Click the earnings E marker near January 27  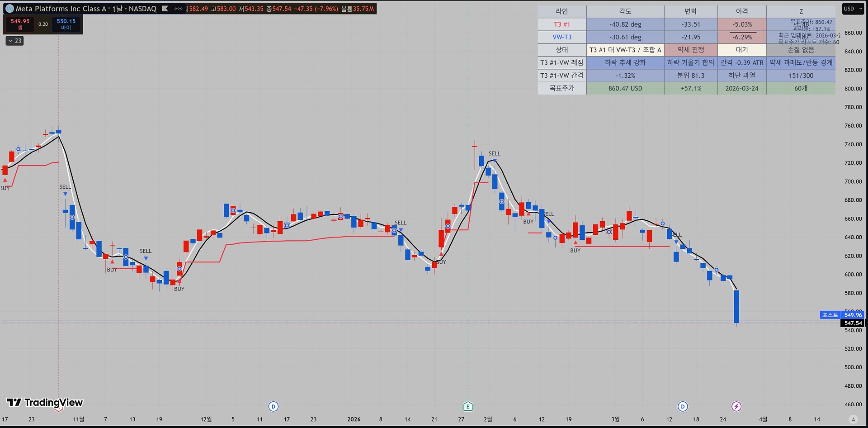468,406
